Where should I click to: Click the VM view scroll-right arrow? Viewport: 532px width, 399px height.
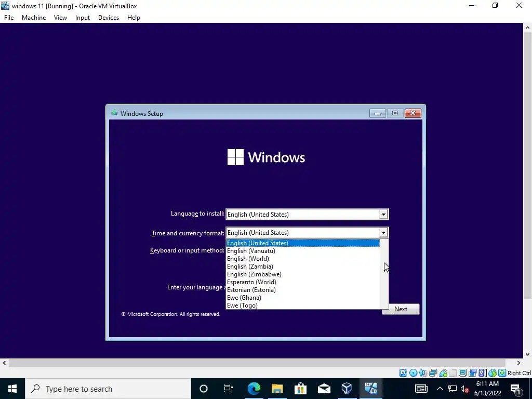click(519, 363)
